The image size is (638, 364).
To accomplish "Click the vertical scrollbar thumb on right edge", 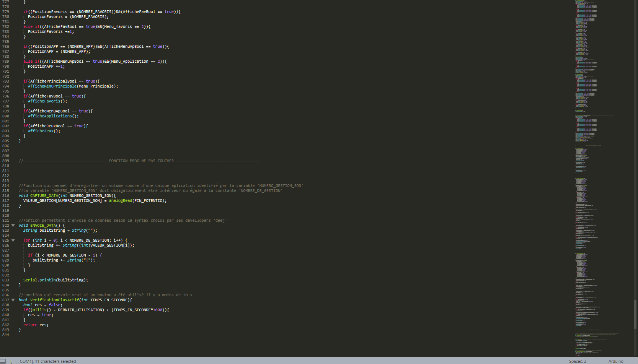I will pos(635,314).
